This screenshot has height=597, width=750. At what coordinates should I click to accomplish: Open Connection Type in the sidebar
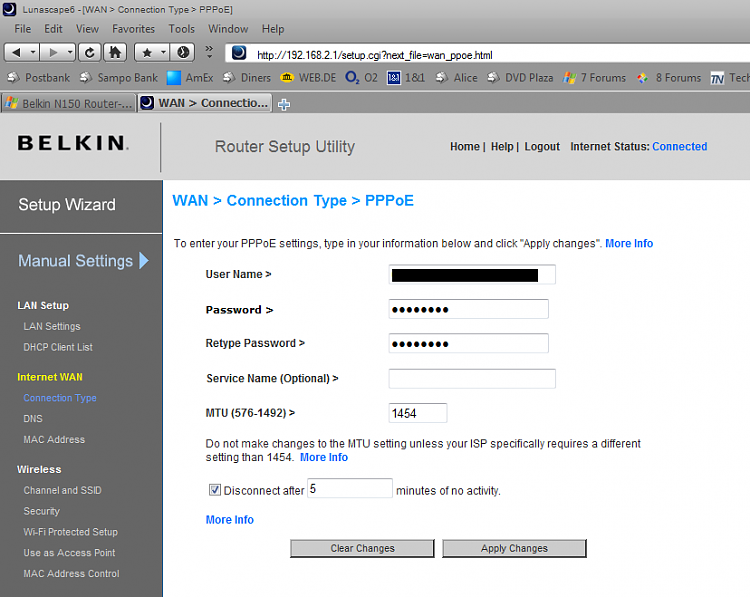pos(60,398)
